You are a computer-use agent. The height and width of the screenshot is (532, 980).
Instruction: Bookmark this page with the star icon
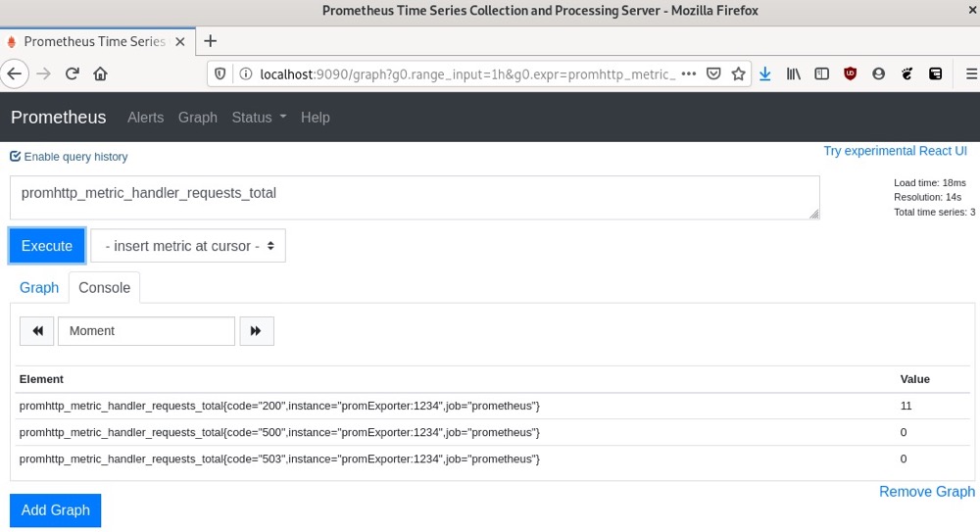738,73
